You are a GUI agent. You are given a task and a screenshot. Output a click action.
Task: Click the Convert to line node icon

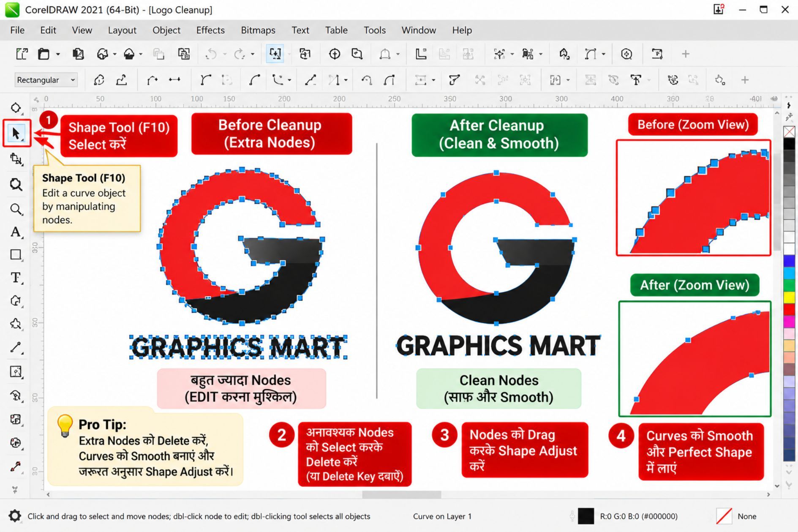[310, 80]
